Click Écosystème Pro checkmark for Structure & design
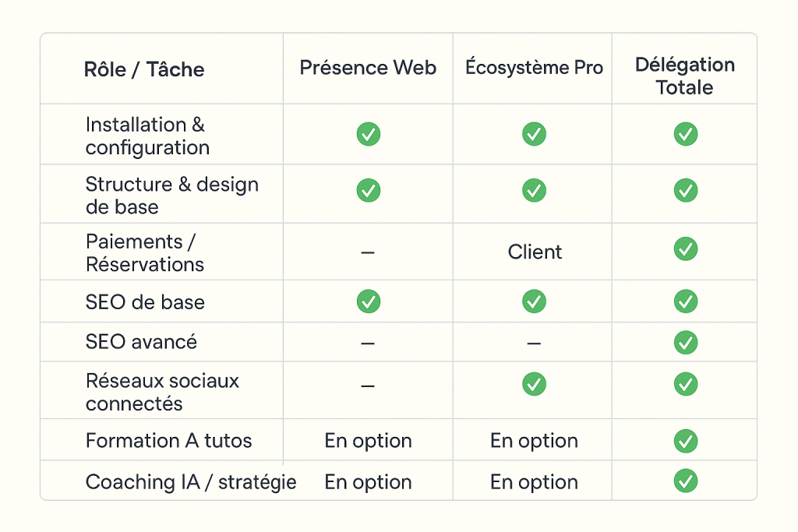This screenshot has height=532, width=798. (x=534, y=190)
